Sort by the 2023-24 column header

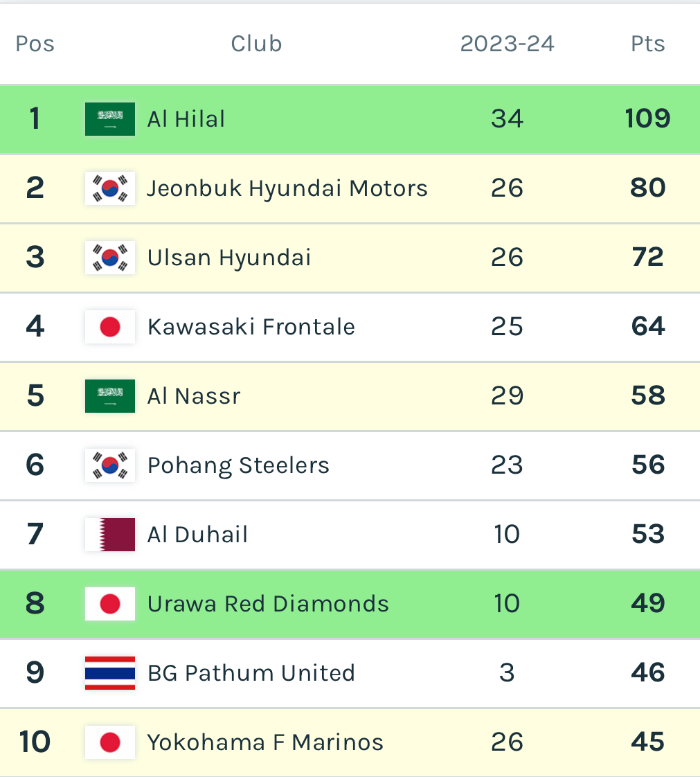[x=507, y=44]
